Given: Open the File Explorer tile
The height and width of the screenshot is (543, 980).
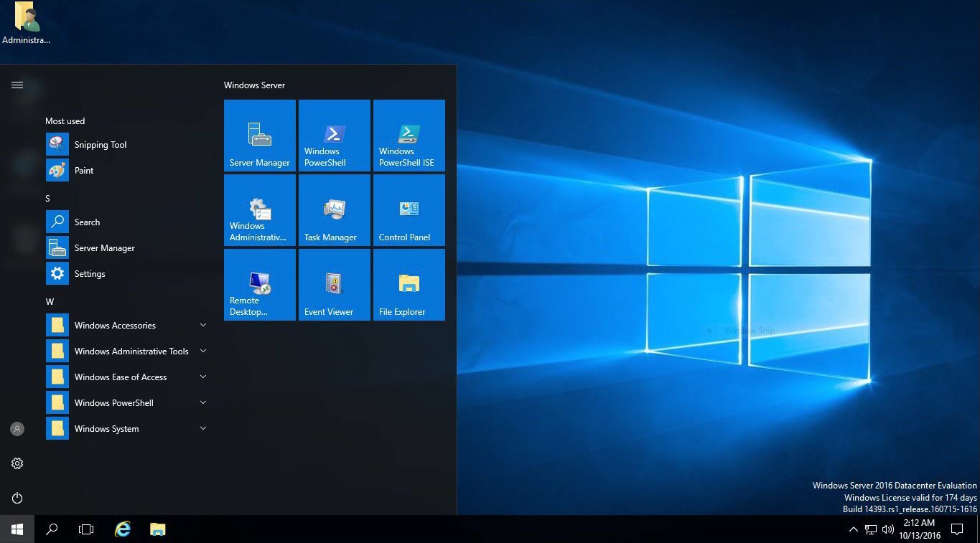Looking at the screenshot, I should coord(409,284).
